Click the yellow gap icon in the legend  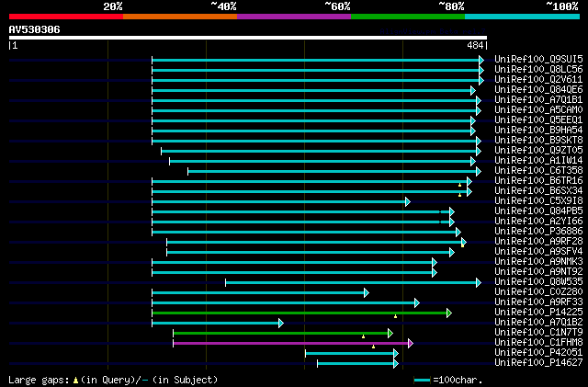point(75,381)
